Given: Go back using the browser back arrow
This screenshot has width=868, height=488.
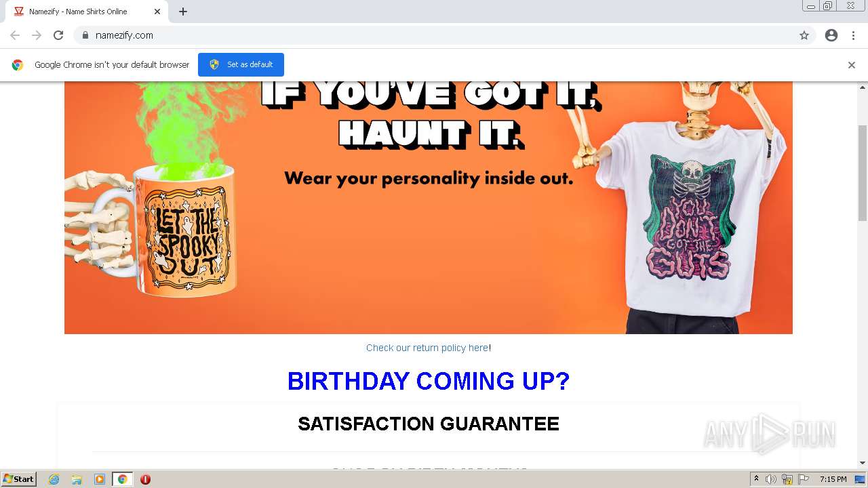Looking at the screenshot, I should pos(15,35).
